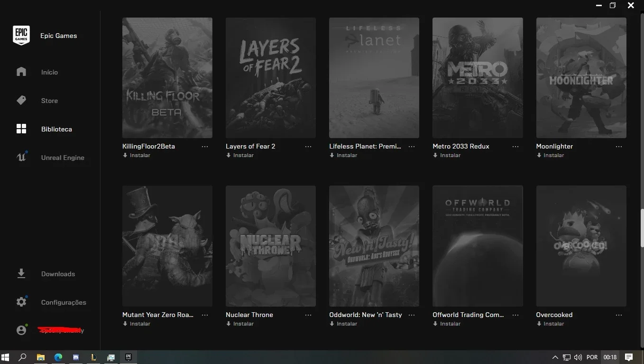Open the Mutant Year Zero cover

click(167, 246)
